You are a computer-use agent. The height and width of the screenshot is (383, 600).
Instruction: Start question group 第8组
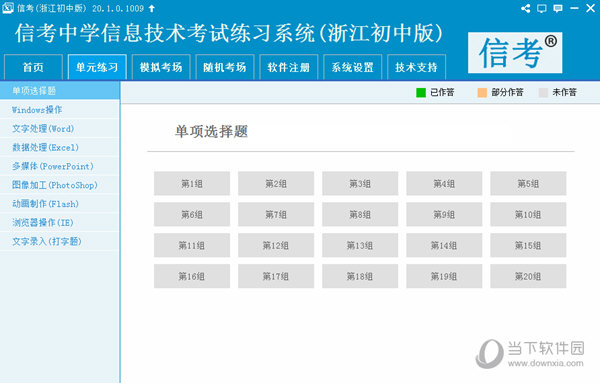point(360,214)
